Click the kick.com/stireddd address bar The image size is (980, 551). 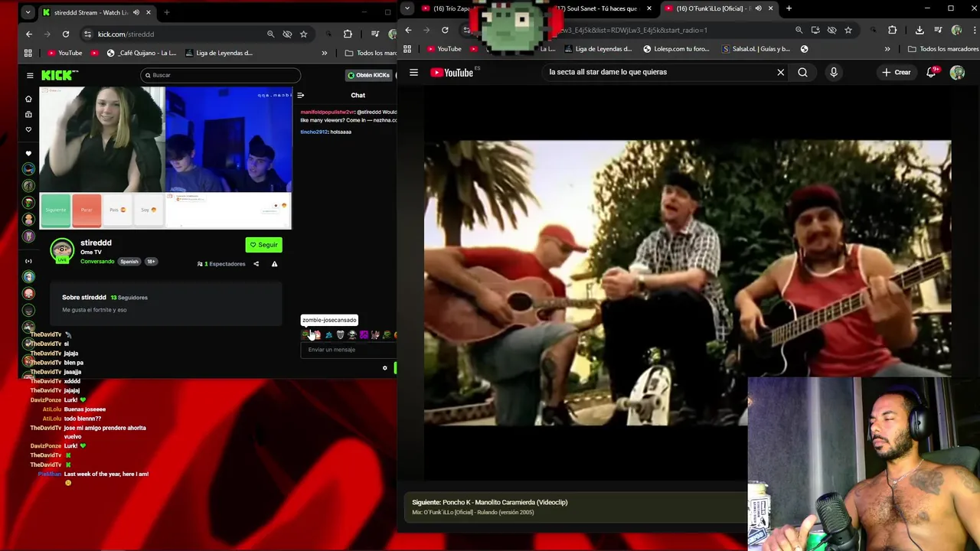click(x=176, y=34)
